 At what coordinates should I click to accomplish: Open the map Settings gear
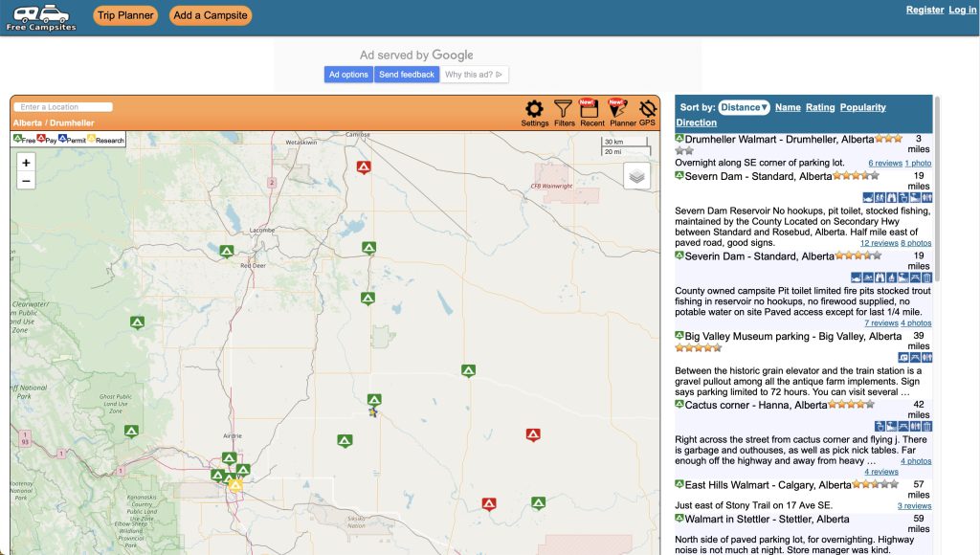point(534,110)
